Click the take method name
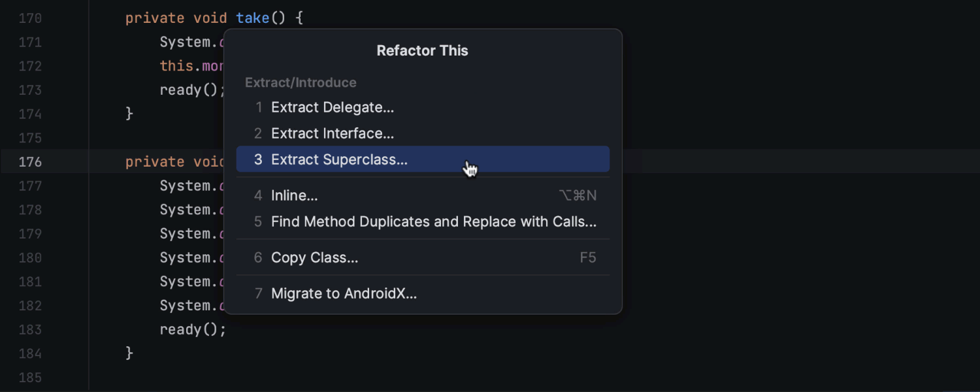The width and height of the screenshot is (980, 392). [x=253, y=18]
